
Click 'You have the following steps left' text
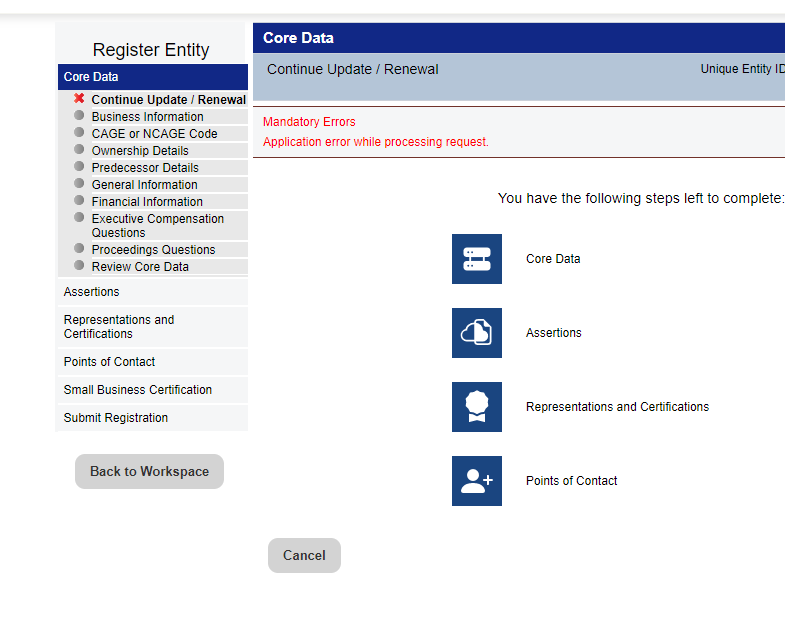coord(641,198)
